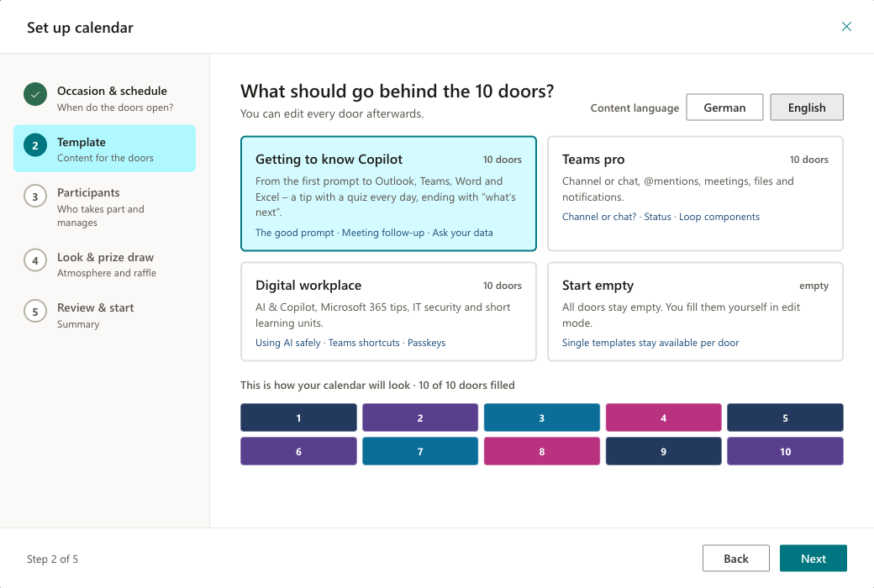Choose the Digital workplace template

point(388,312)
